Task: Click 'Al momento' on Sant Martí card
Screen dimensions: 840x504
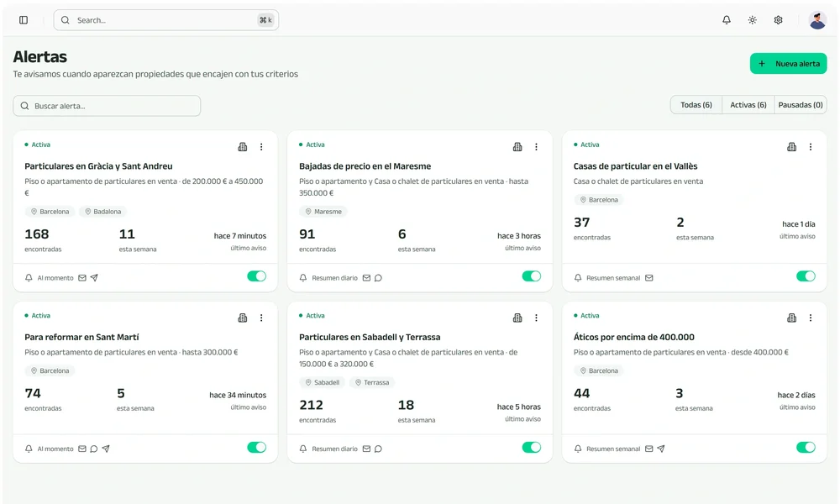Action: pyautogui.click(x=55, y=449)
